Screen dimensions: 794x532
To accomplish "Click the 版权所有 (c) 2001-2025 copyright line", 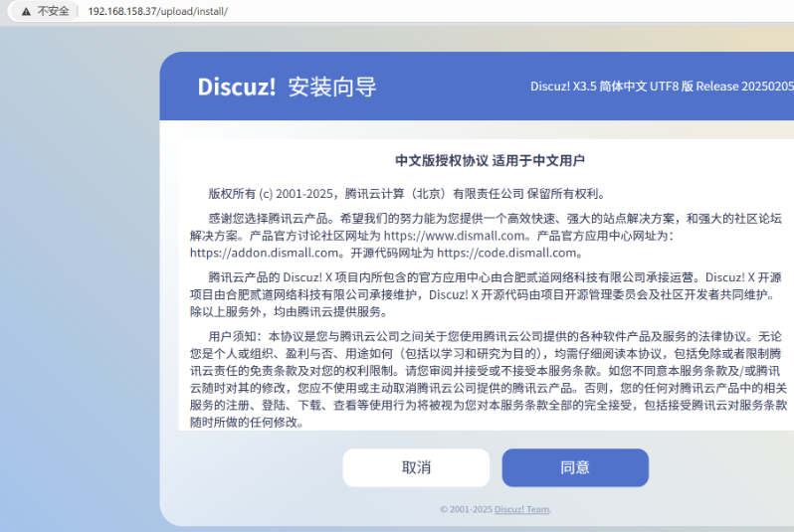I will (x=407, y=193).
